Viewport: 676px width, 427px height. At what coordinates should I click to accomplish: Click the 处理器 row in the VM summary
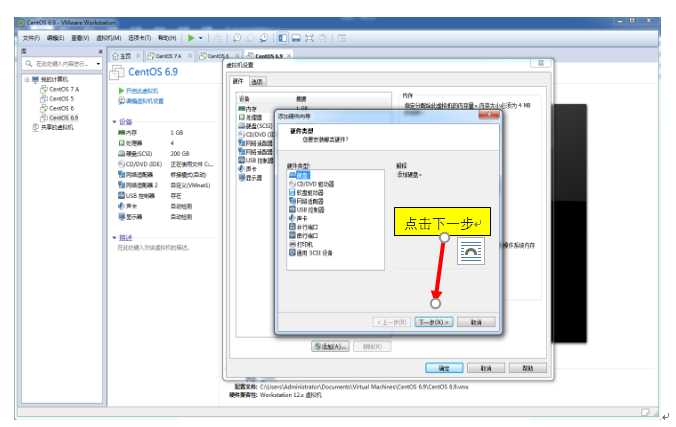166,143
